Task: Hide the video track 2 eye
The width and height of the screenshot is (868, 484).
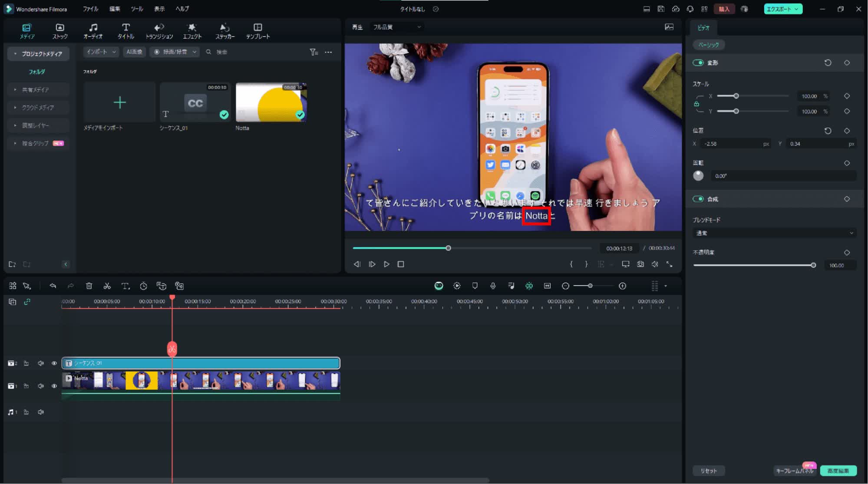Action: [x=54, y=363]
